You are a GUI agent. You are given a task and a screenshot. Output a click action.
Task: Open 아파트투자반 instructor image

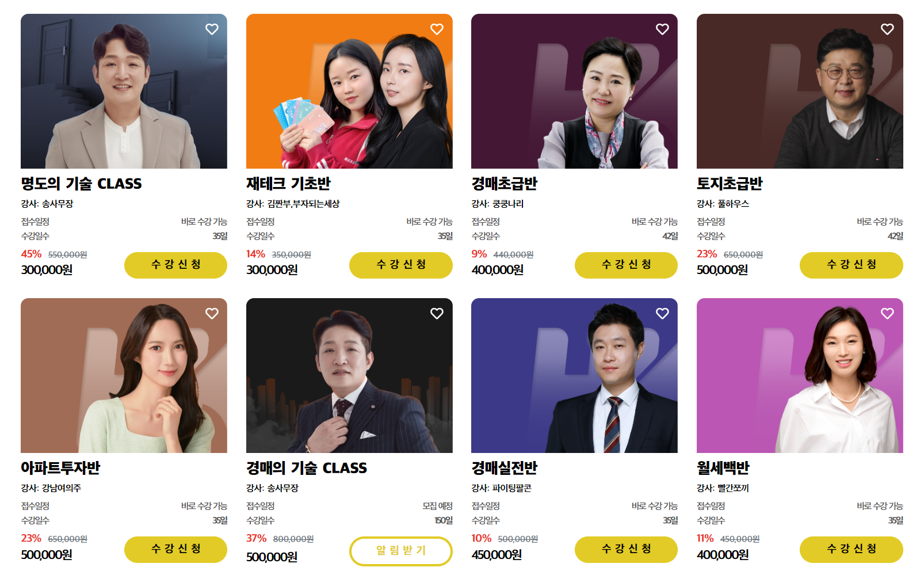coord(124,375)
